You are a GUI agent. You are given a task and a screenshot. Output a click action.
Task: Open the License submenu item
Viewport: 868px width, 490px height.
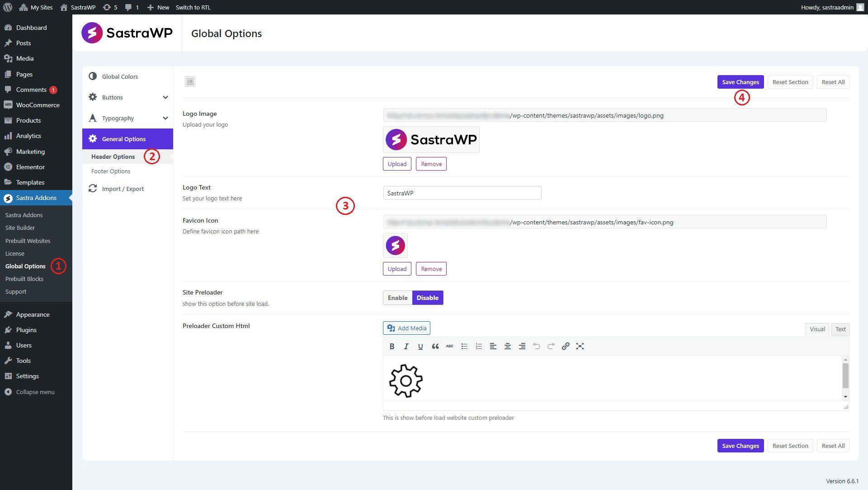15,253
